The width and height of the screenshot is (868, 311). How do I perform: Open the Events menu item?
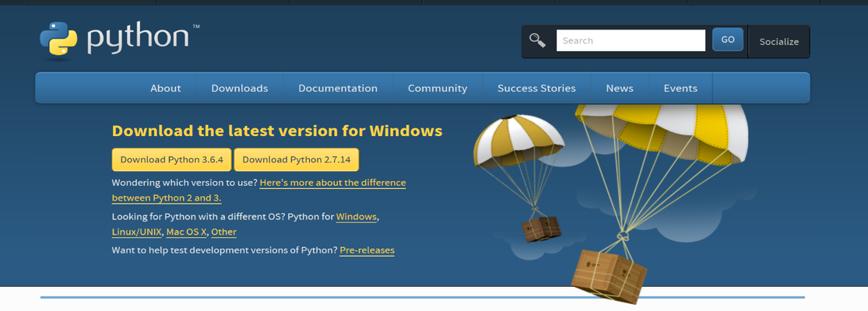tap(680, 89)
